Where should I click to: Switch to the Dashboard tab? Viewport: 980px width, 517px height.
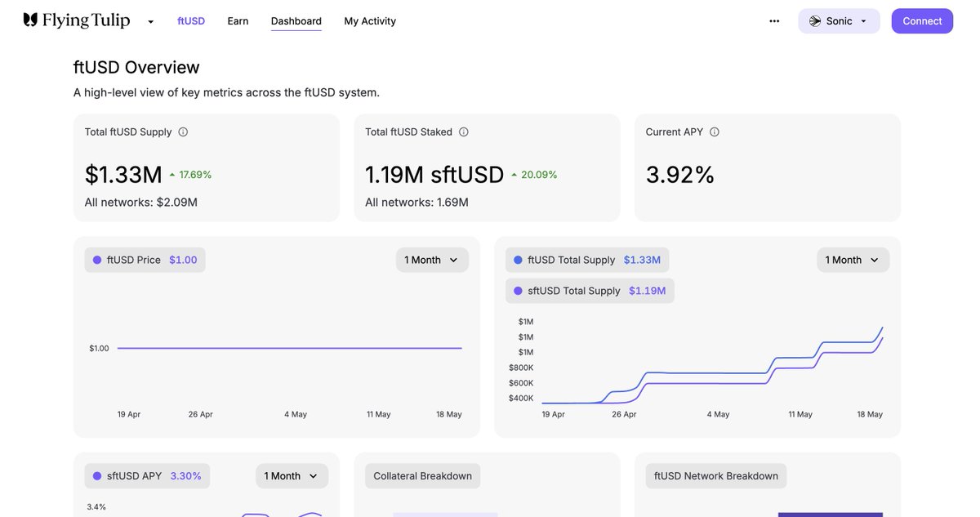[x=296, y=21]
